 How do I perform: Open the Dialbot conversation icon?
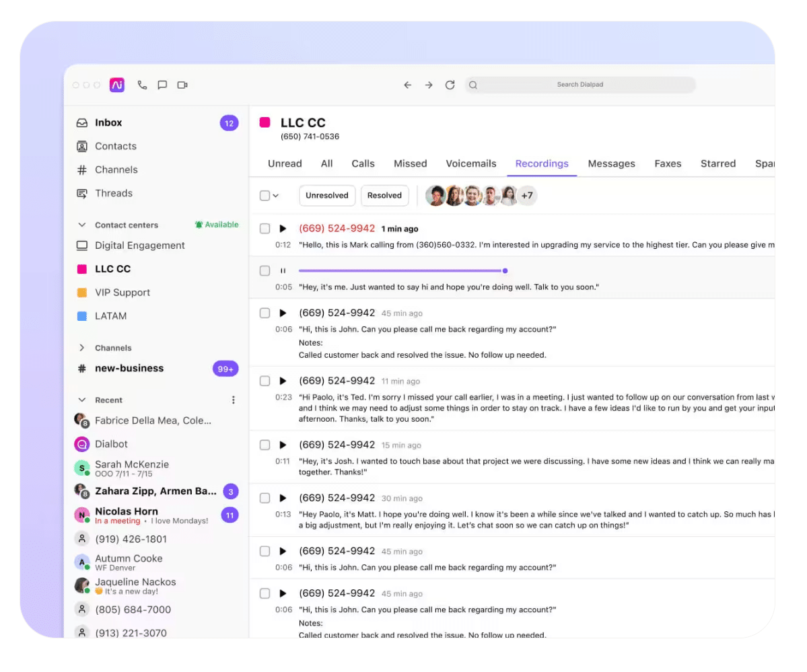click(82, 443)
